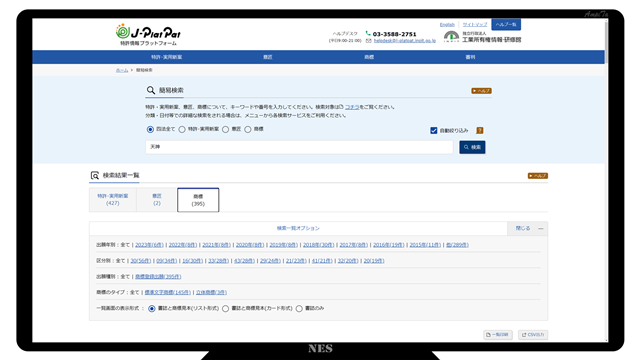This screenshot has height=360, width=640.
Task: Click the question mark icon beside 自動絞り込み
Action: (480, 131)
